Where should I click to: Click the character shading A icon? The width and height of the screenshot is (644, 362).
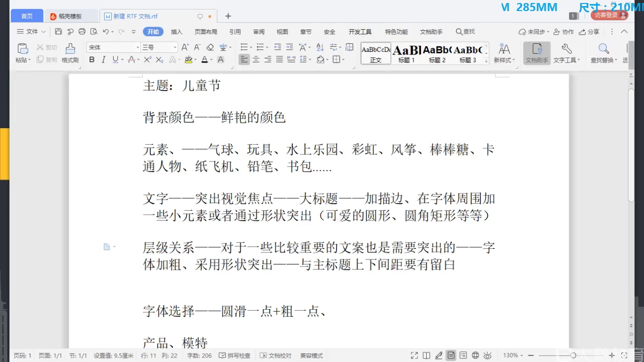pyautogui.click(x=220, y=59)
